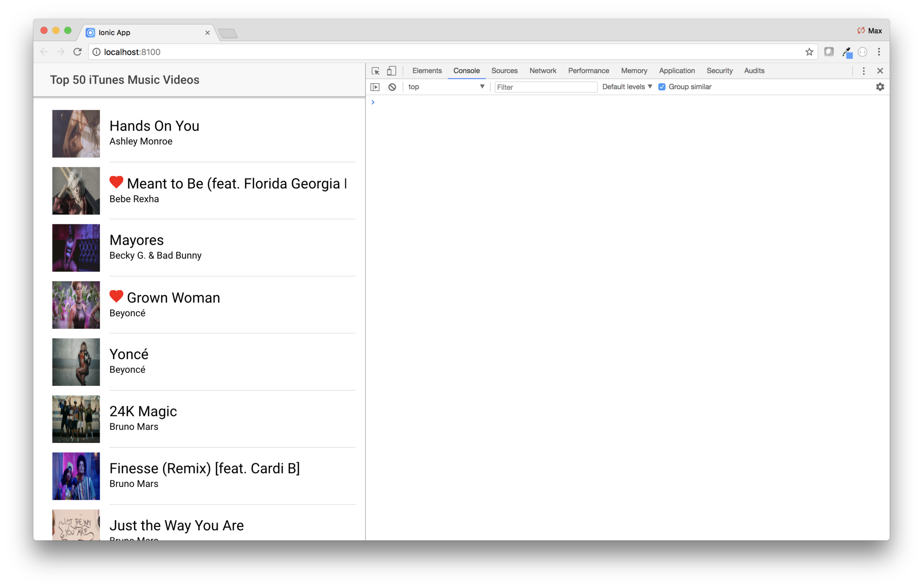Open console settings gear

(880, 87)
